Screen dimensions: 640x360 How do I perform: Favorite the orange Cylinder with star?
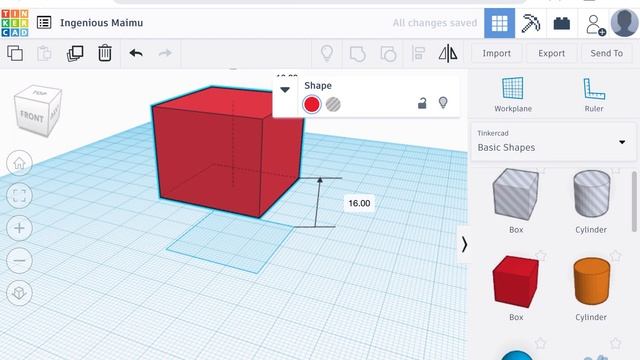(616, 256)
